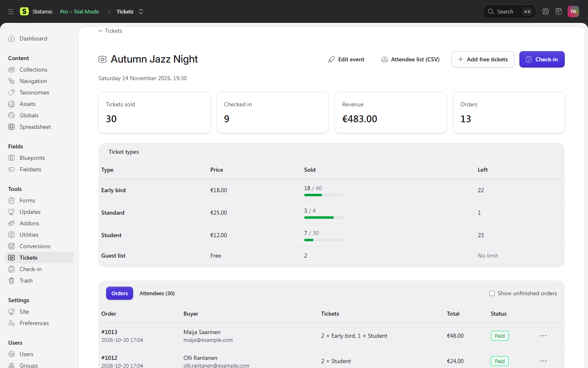Switch to the Attendees (30) tab
Image resolution: width=588 pixels, height=368 pixels.
click(157, 293)
